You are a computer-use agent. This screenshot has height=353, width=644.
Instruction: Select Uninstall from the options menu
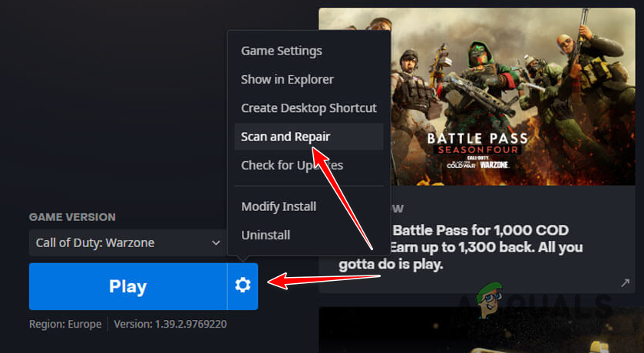pos(309,235)
